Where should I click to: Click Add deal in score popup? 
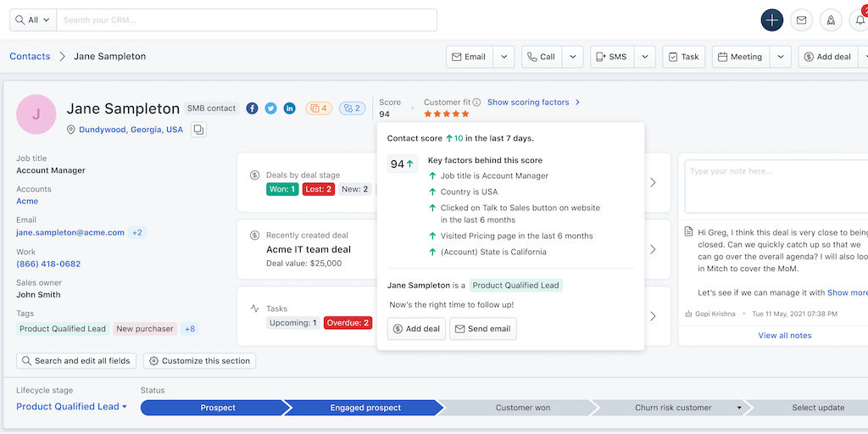(x=416, y=329)
